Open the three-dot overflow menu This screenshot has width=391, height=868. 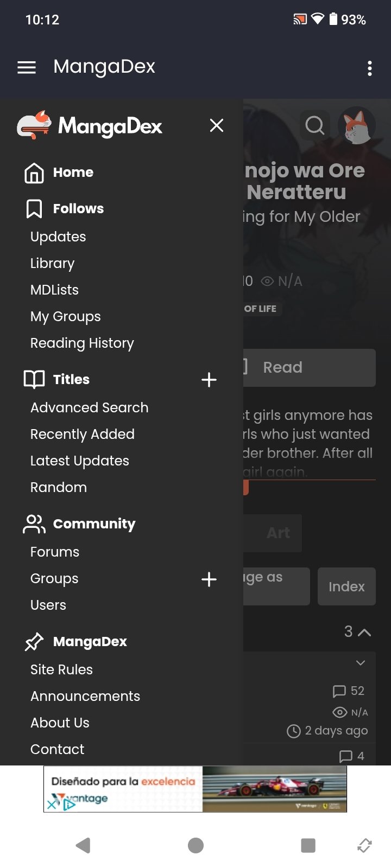click(x=369, y=68)
